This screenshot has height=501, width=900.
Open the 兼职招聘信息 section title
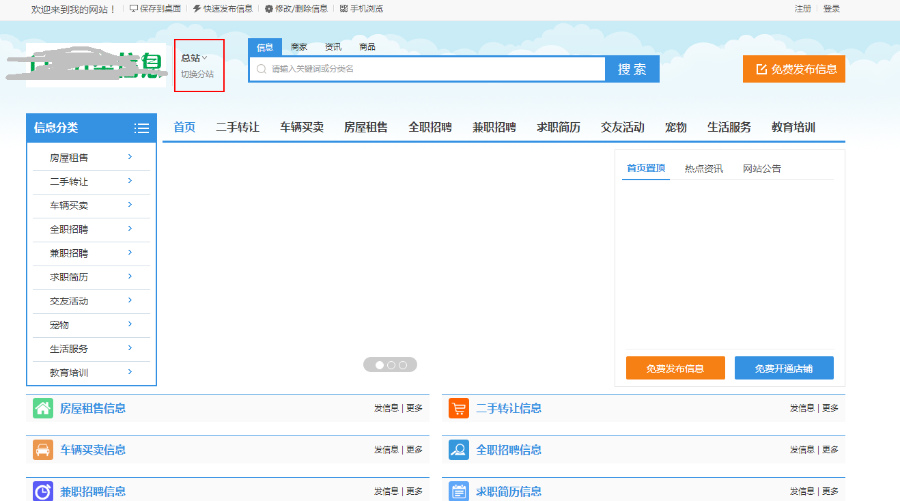coord(93,491)
